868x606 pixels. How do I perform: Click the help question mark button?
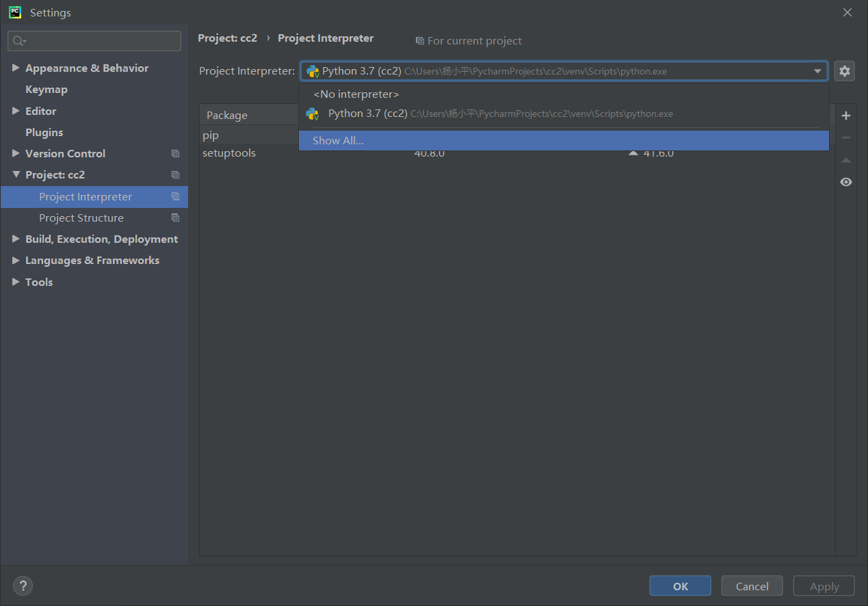pos(23,585)
